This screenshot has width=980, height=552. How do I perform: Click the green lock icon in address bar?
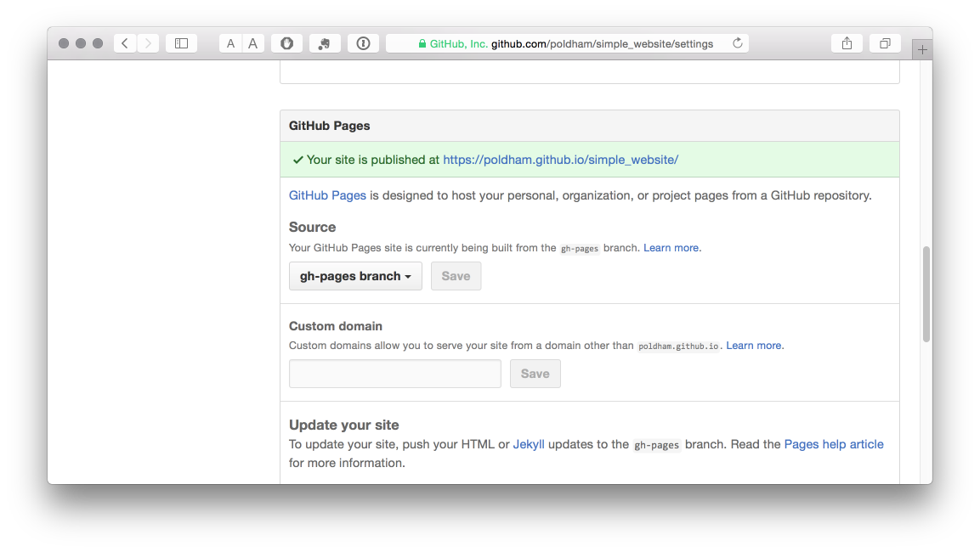coord(422,43)
